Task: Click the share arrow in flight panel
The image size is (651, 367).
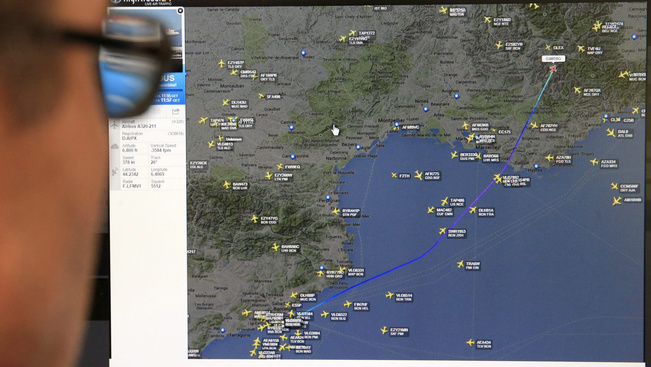Action: click(176, 111)
